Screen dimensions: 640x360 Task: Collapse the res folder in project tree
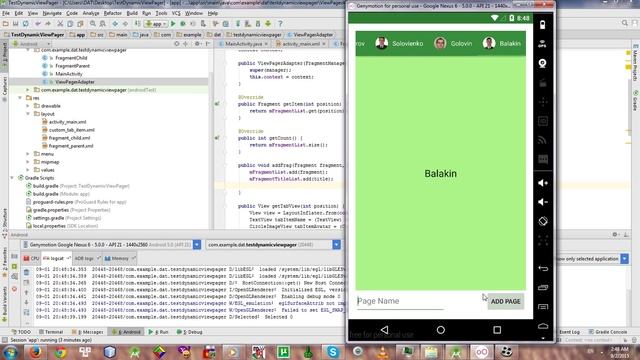[x=20, y=98]
